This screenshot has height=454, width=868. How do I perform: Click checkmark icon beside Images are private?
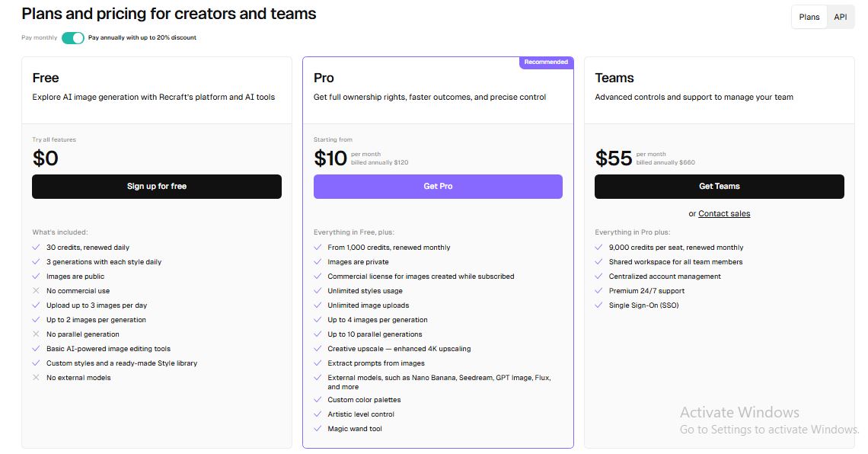(x=318, y=262)
